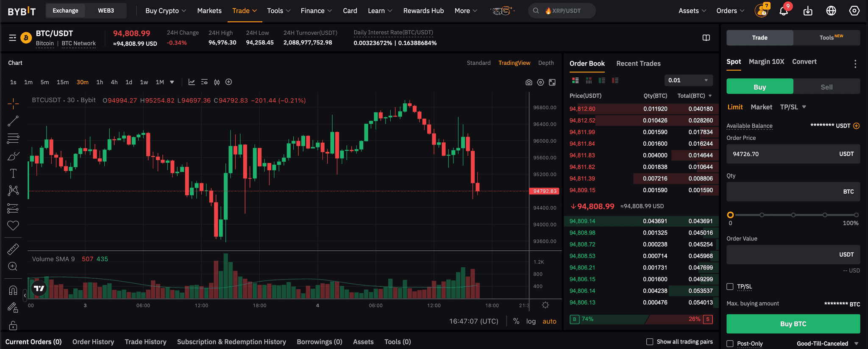Activate the zoom in tool
This screenshot has height=349, width=868.
point(13,266)
